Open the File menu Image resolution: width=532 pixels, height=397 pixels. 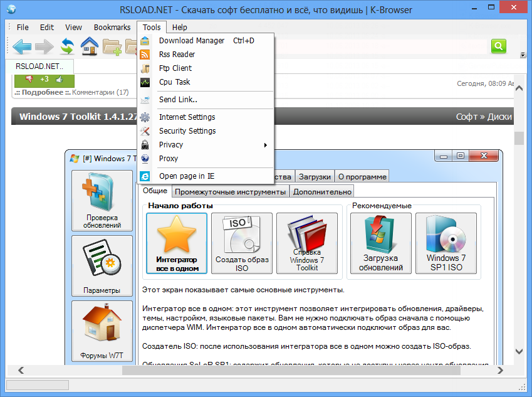pyautogui.click(x=23, y=27)
